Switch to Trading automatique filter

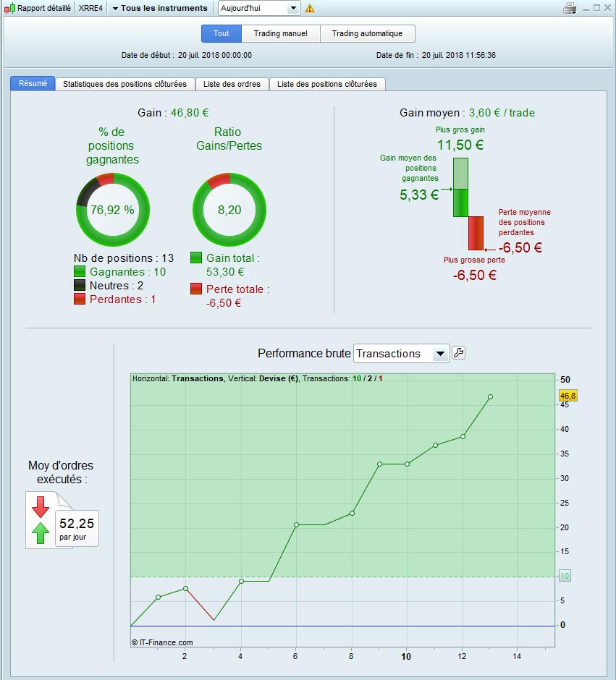point(368,33)
